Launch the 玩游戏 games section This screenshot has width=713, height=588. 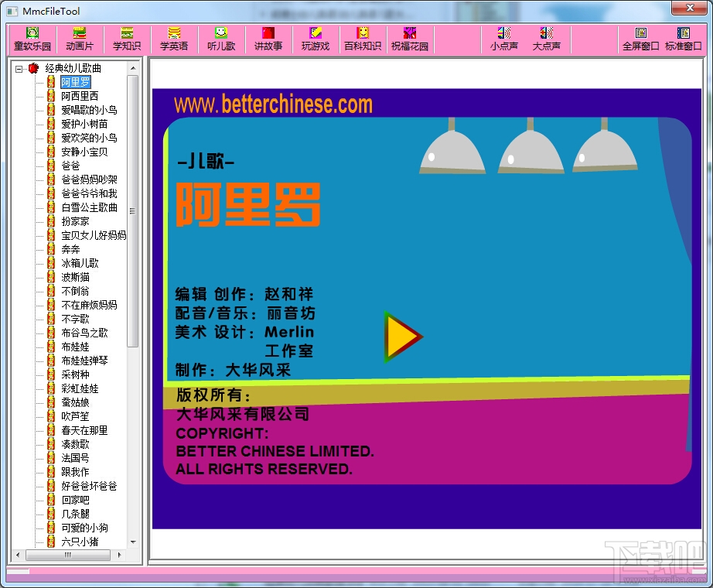pos(316,39)
